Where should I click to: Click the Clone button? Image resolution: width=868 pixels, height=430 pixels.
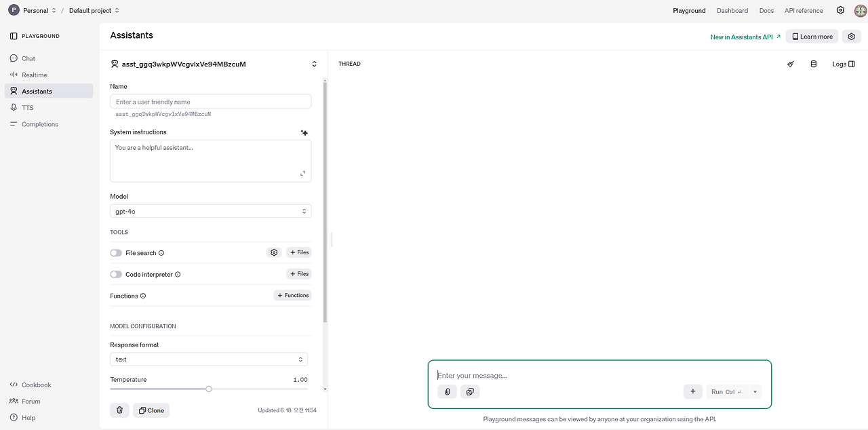[151, 410]
